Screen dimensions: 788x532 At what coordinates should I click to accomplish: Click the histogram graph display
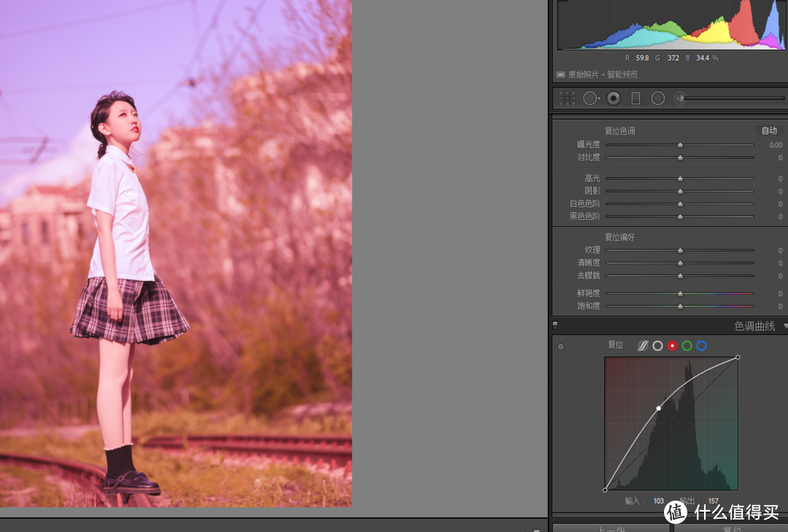click(x=671, y=25)
